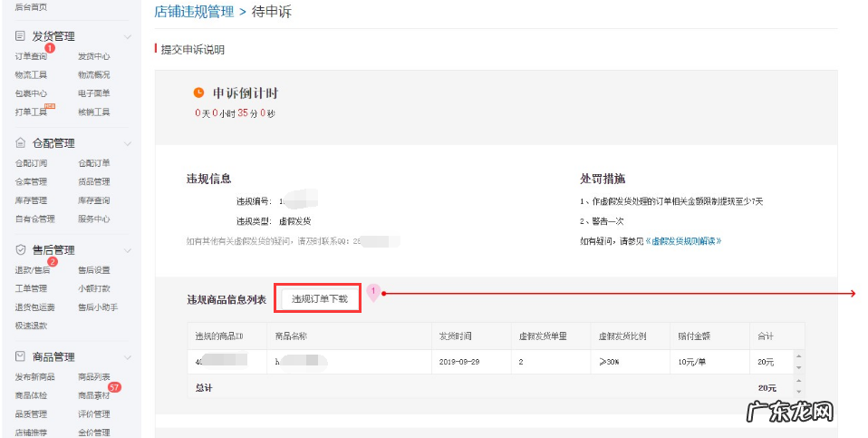Open 订单查询 in the sidebar
The width and height of the screenshot is (868, 438).
click(x=31, y=56)
